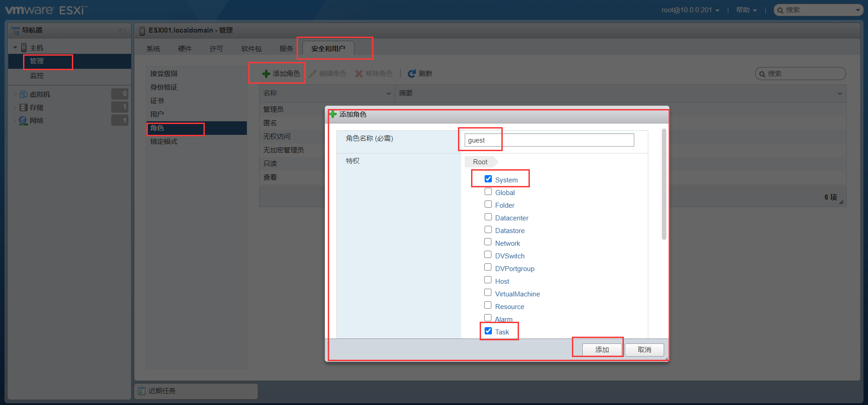Click the host icon beside ESXI01.localdomain title

tap(142, 31)
